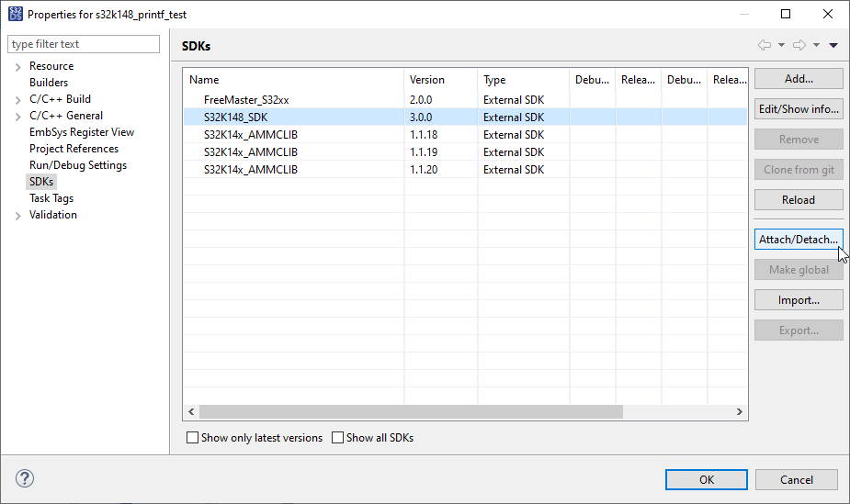Viewport: 850px width, 504px height.
Task: Select S32K14x_AMMCLIB version 1.1.18 row
Action: tap(465, 134)
